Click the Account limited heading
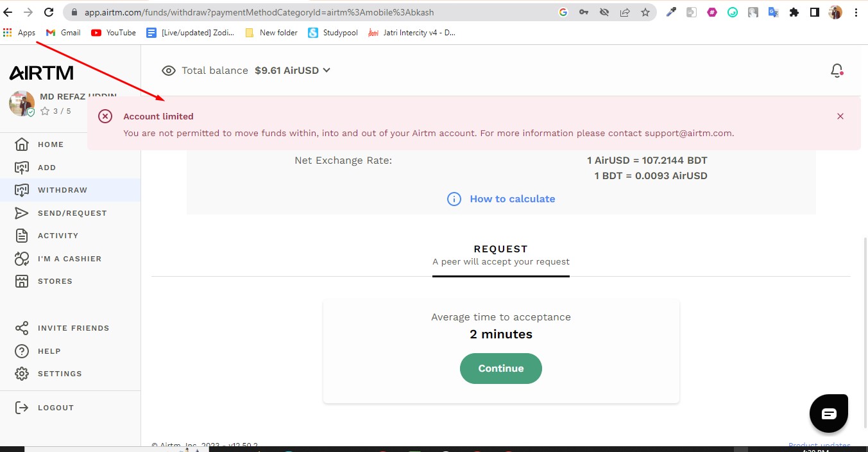Screen dimensions: 868x452 coord(158,116)
